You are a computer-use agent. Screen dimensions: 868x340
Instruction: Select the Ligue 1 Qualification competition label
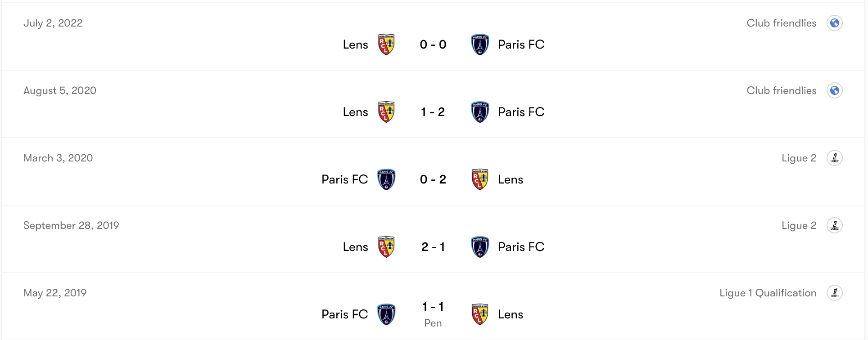[x=768, y=293]
